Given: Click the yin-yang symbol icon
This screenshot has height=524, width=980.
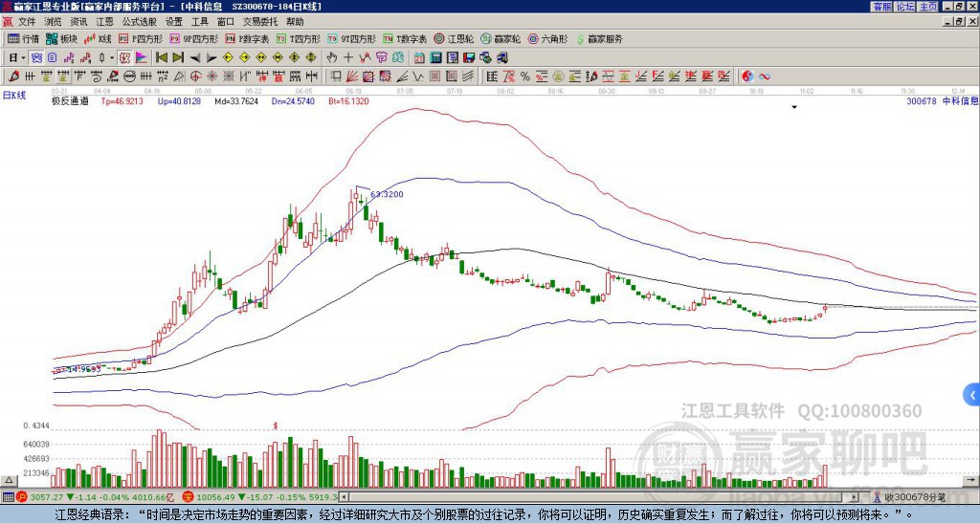Looking at the screenshot, I should tap(748, 76).
